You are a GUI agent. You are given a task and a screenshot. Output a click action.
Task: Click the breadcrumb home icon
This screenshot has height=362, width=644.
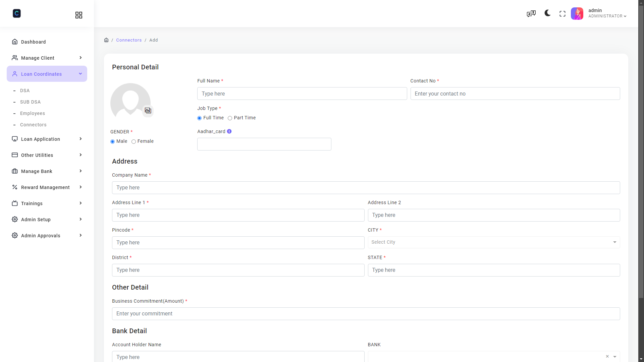[106, 40]
